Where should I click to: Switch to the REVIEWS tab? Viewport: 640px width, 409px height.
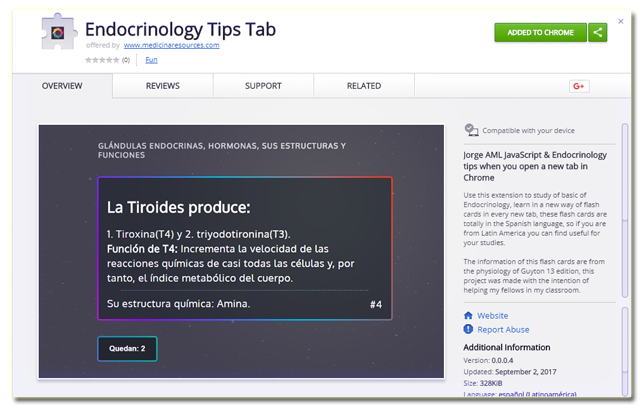pyautogui.click(x=162, y=86)
